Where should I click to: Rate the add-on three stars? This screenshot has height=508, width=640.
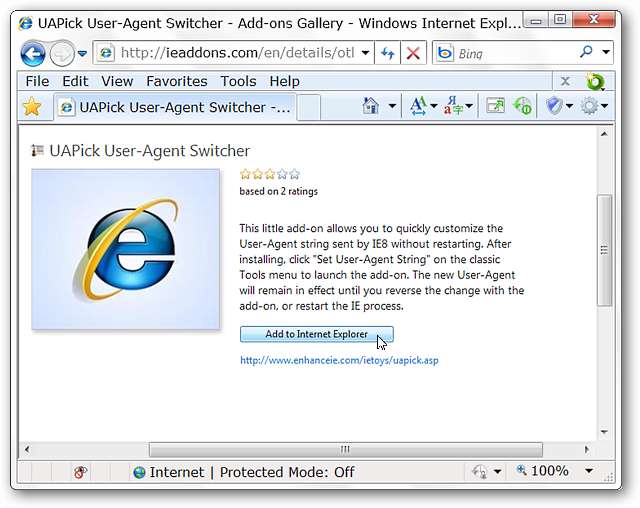(x=270, y=174)
